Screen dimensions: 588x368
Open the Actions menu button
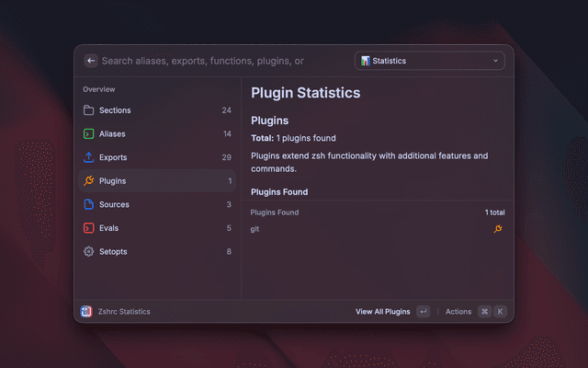[x=458, y=312]
